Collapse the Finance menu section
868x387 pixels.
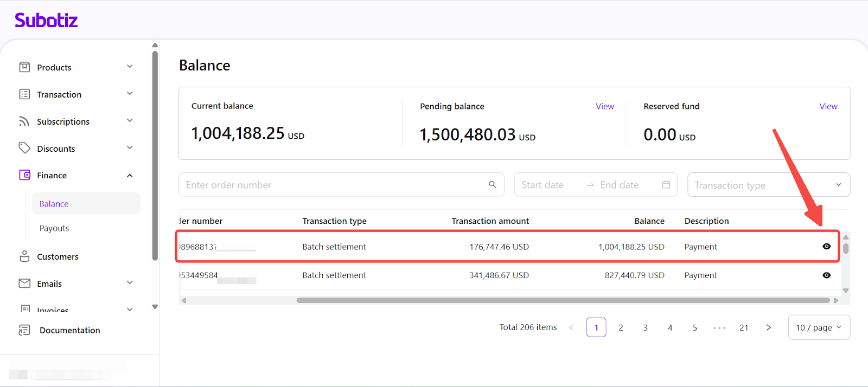[x=130, y=176]
